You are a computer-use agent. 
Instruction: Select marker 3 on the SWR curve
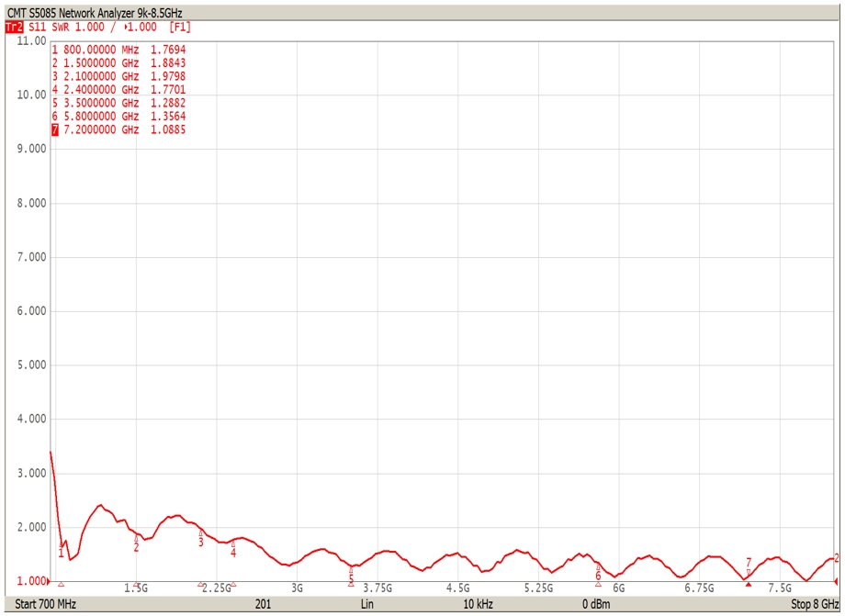pyautogui.click(x=201, y=541)
